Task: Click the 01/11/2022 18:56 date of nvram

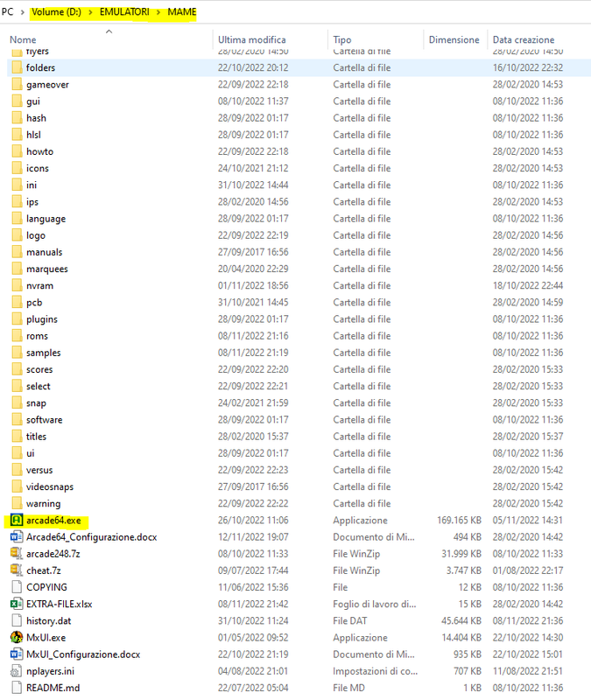Action: [x=253, y=286]
